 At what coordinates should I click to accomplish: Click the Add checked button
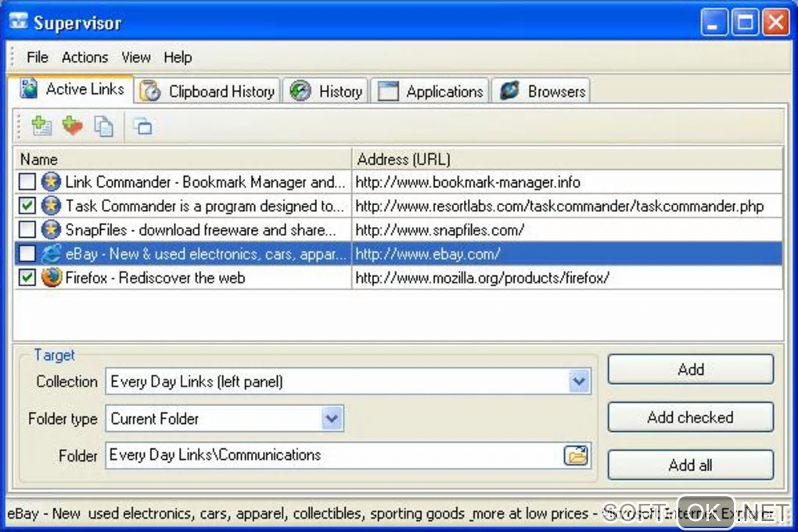691,418
